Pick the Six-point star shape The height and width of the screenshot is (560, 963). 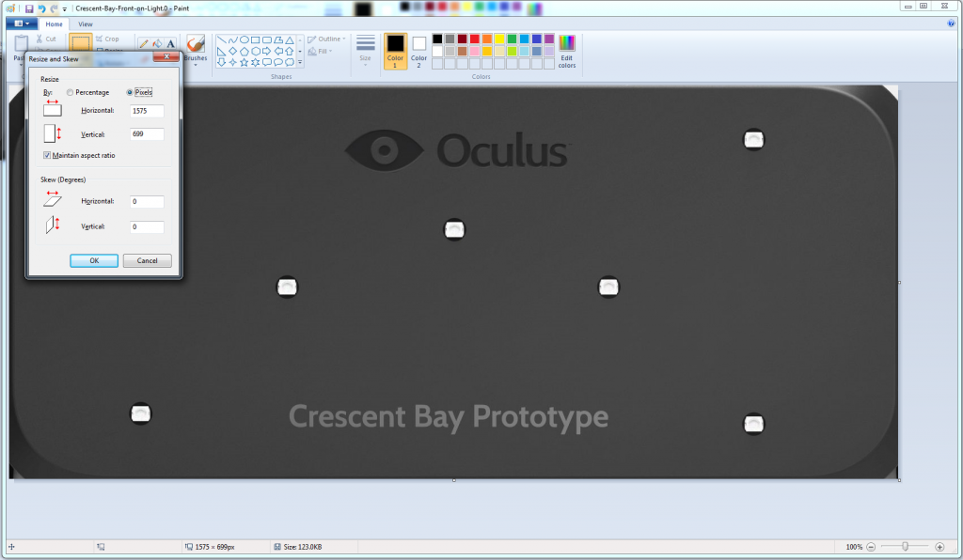(255, 63)
